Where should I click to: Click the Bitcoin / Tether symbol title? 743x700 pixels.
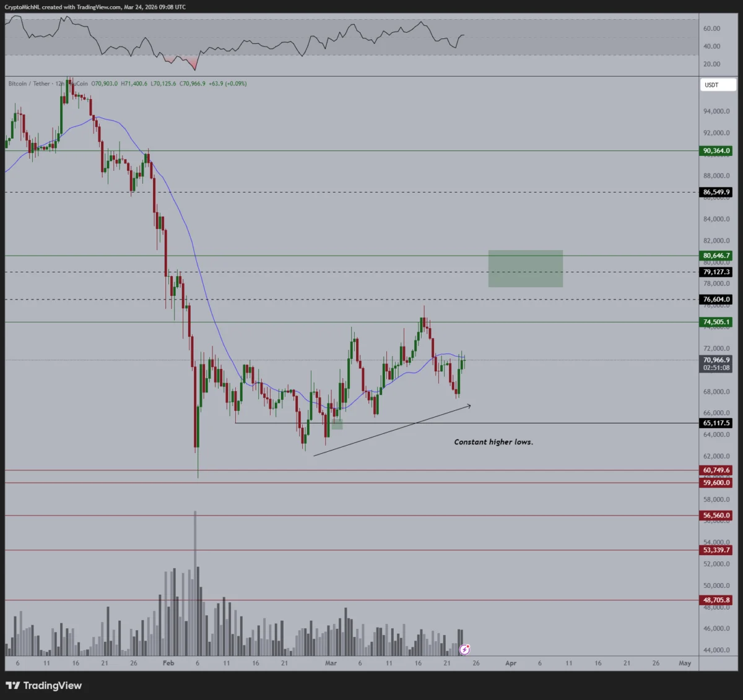29,84
